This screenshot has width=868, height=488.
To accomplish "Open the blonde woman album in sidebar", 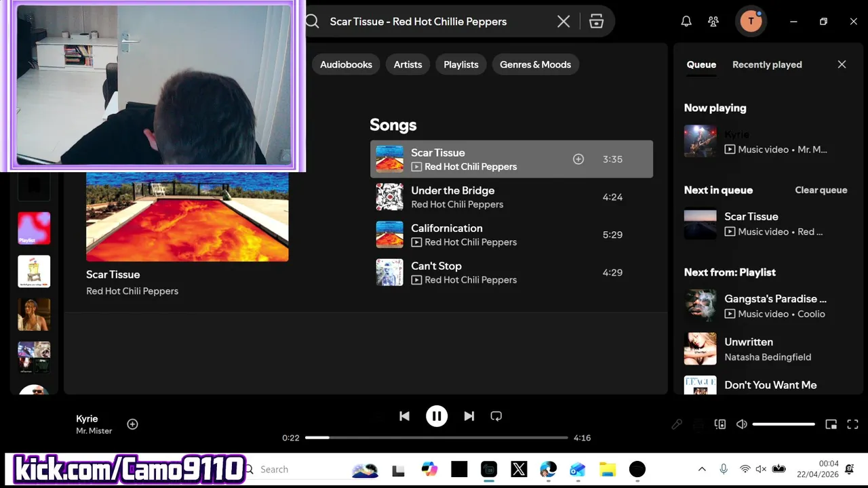I will click(x=34, y=314).
